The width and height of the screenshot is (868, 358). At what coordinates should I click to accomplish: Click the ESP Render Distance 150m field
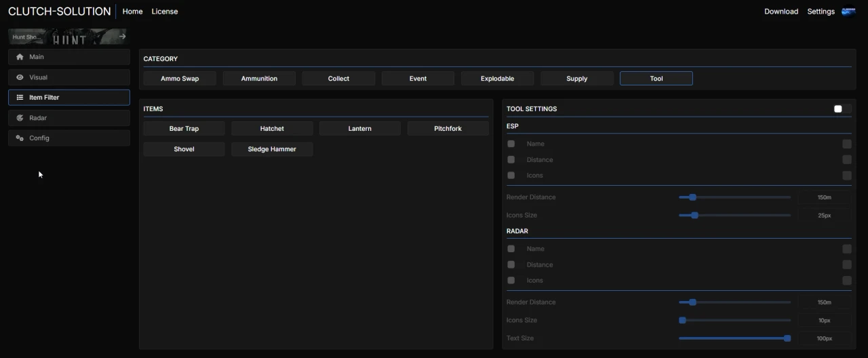pyautogui.click(x=824, y=197)
